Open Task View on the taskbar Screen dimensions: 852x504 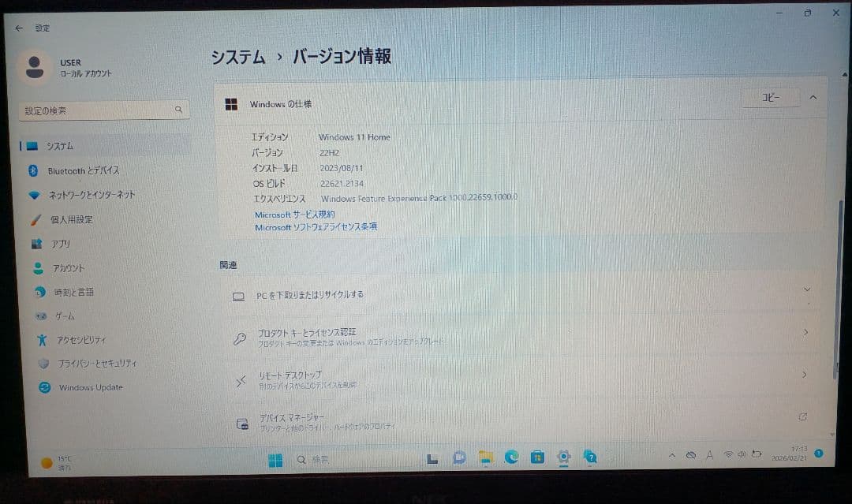[432, 459]
